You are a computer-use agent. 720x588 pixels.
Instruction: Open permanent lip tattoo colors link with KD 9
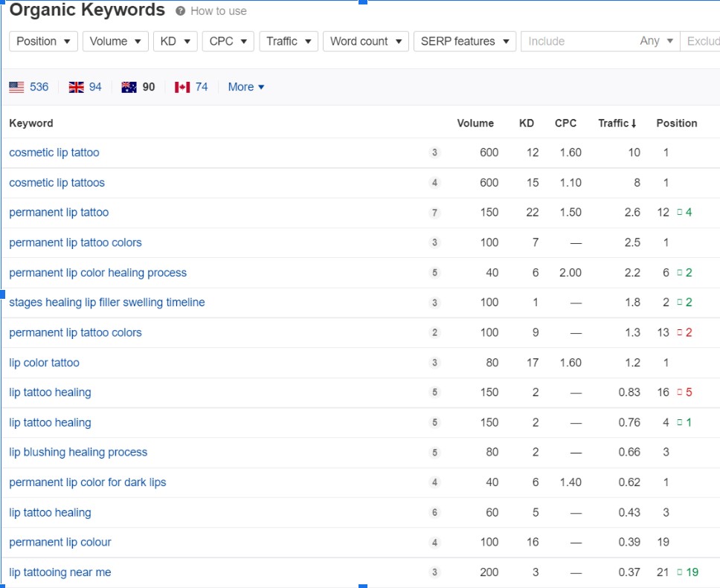(75, 332)
